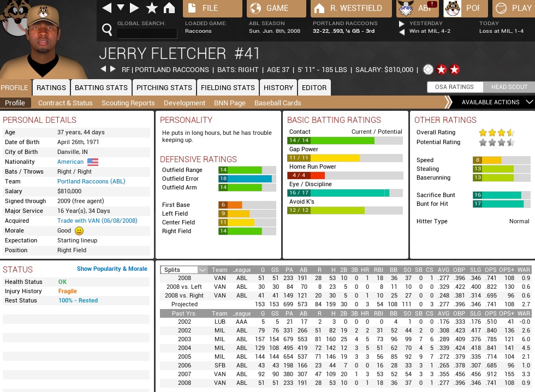Open the Portland team menu with raccoon logo
Viewport: 535px width, 392px height.
pyautogui.click(x=466, y=8)
